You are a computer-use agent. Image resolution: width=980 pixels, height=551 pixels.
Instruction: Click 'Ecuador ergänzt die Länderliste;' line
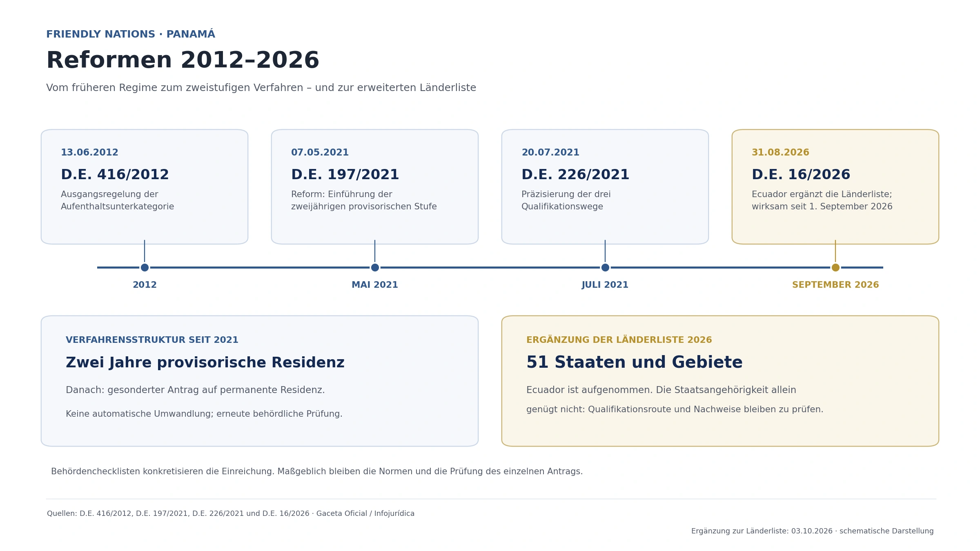pos(822,195)
